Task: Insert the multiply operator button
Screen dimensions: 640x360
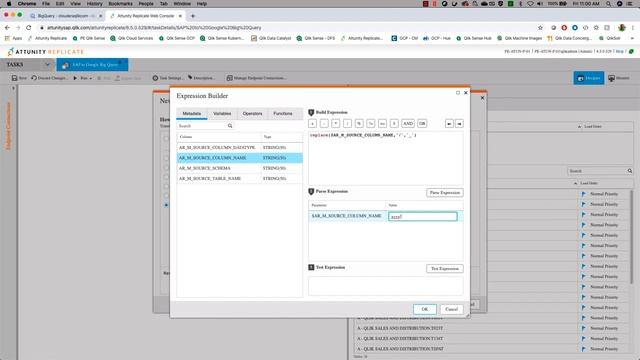Action: click(x=336, y=123)
